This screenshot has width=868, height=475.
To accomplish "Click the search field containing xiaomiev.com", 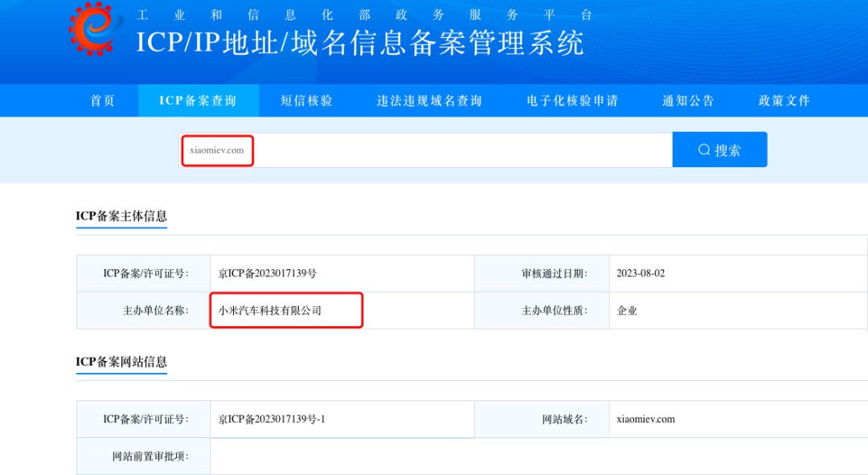I will click(426, 150).
